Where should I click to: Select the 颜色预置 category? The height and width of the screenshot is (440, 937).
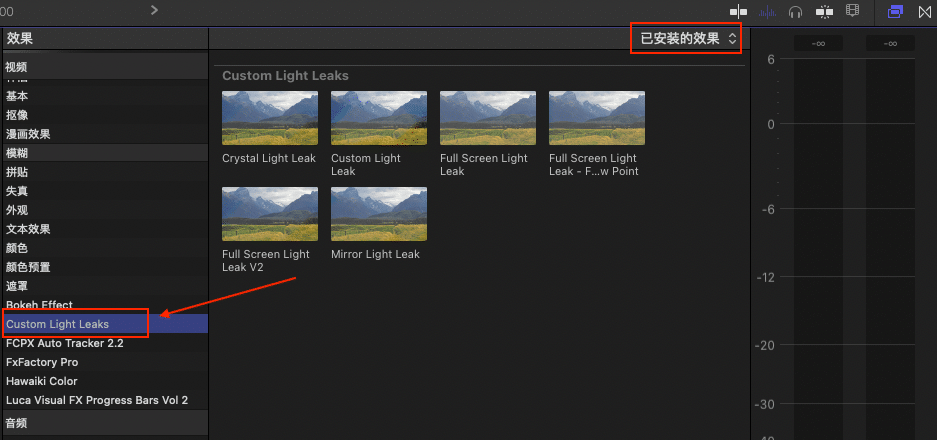[x=104, y=267]
